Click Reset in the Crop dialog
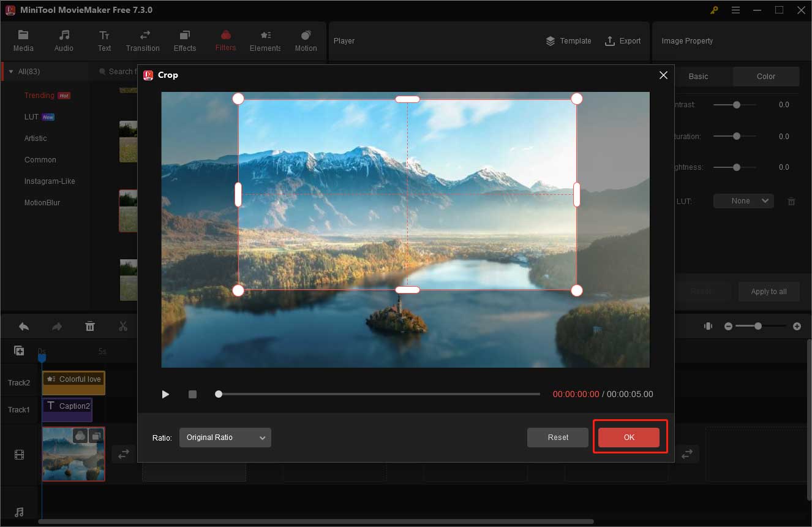The height and width of the screenshot is (527, 812). pos(558,438)
